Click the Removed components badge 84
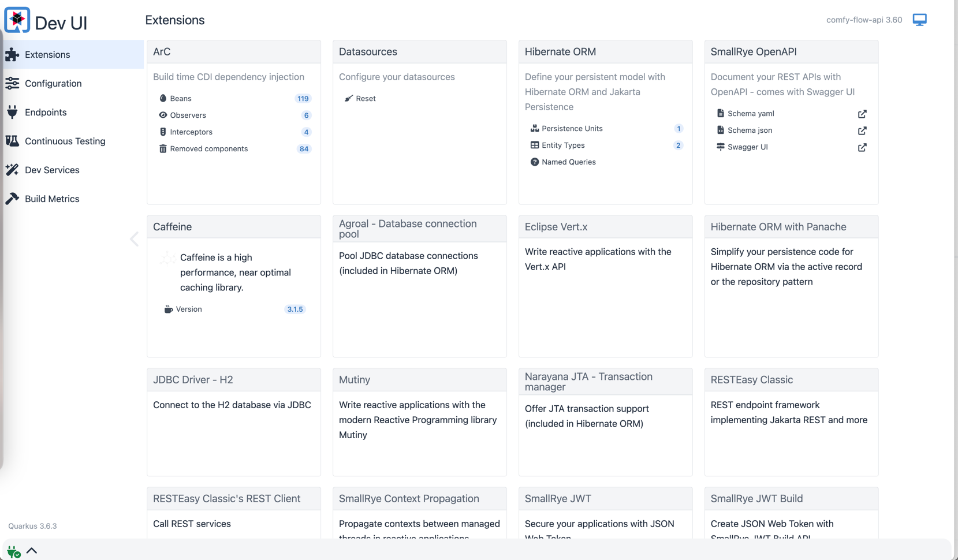958x560 pixels. 304,149
